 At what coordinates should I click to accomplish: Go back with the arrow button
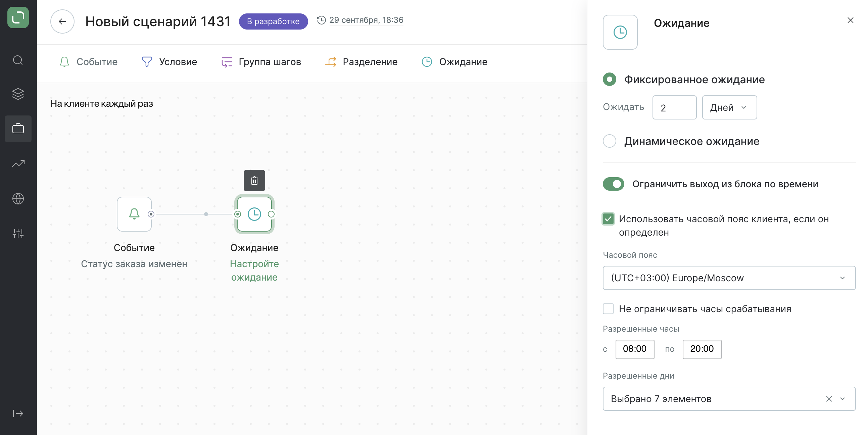62,21
